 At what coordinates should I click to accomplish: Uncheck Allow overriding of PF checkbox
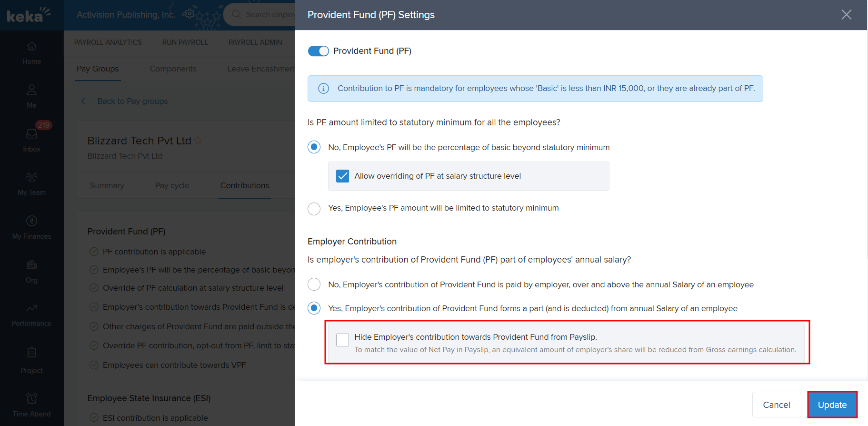pos(342,176)
